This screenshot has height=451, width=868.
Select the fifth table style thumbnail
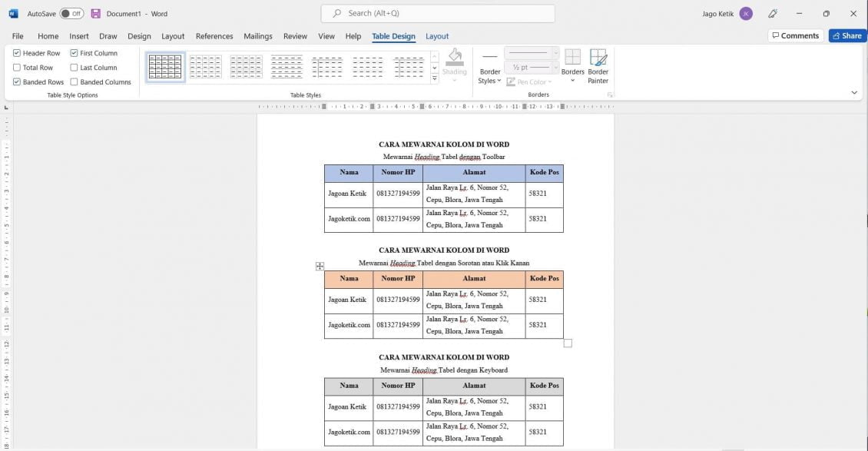click(x=327, y=67)
